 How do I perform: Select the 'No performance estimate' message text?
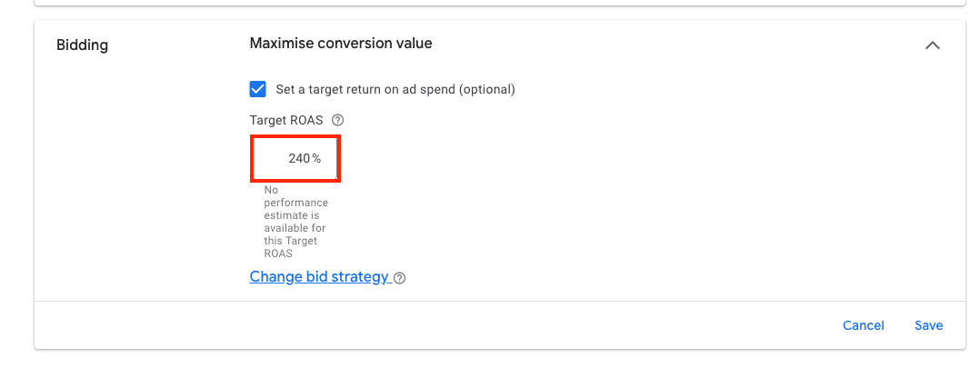tap(295, 222)
